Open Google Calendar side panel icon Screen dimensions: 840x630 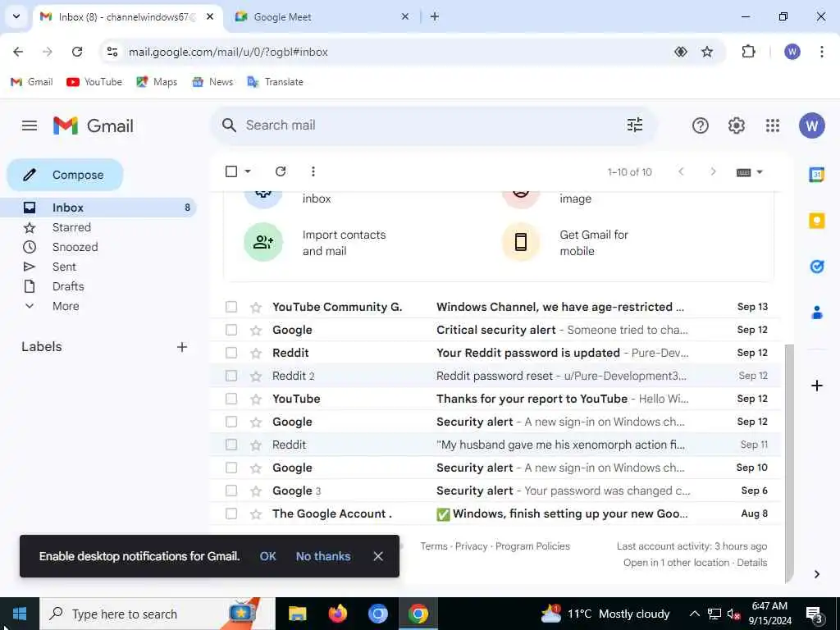point(816,175)
